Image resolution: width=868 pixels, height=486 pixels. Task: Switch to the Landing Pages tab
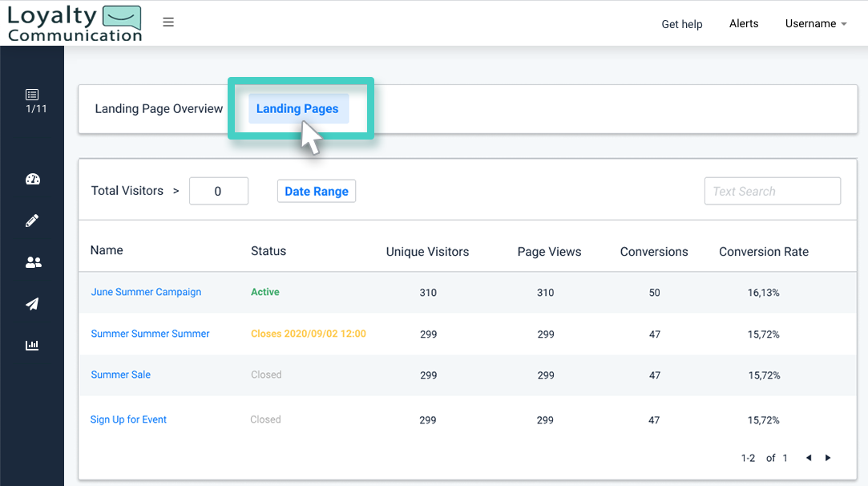coord(297,108)
